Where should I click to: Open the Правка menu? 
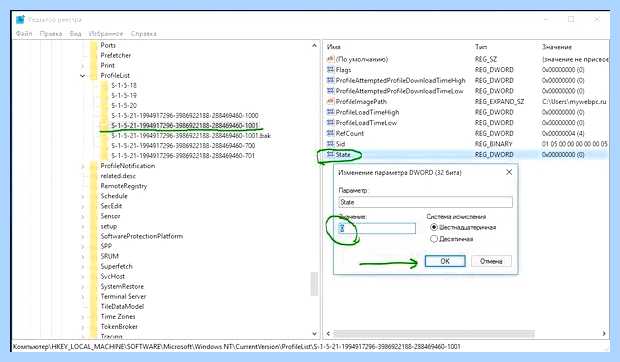(x=51, y=34)
